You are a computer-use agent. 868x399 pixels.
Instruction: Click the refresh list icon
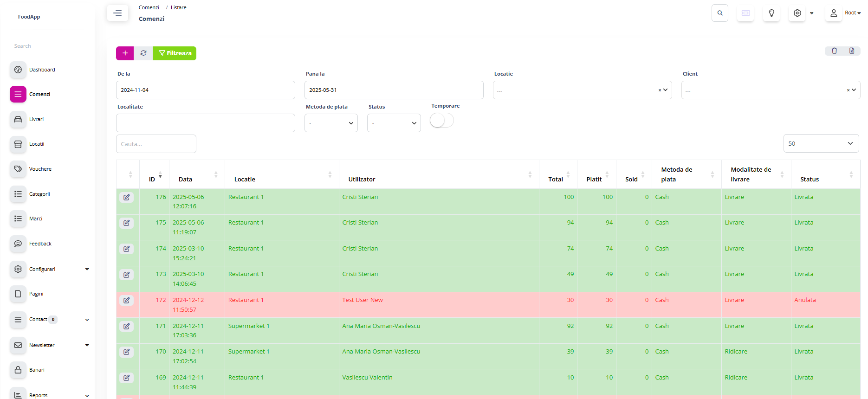point(143,53)
